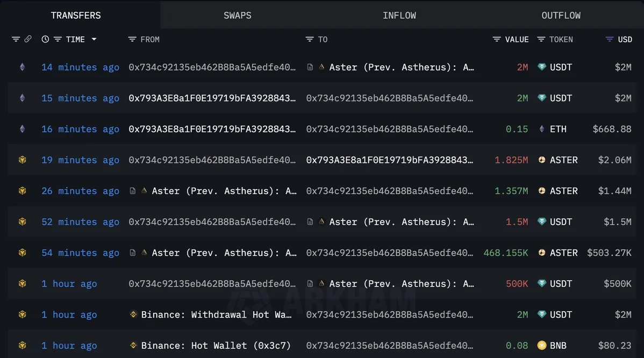Open the '14 minutes ago' transaction link
This screenshot has width=644, height=358.
[80, 67]
